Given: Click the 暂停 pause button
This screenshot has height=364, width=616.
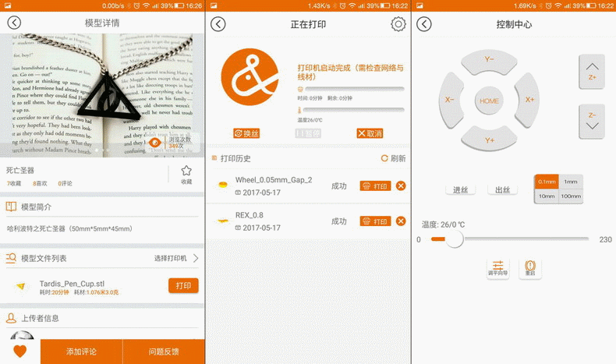Looking at the screenshot, I should pyautogui.click(x=308, y=133).
